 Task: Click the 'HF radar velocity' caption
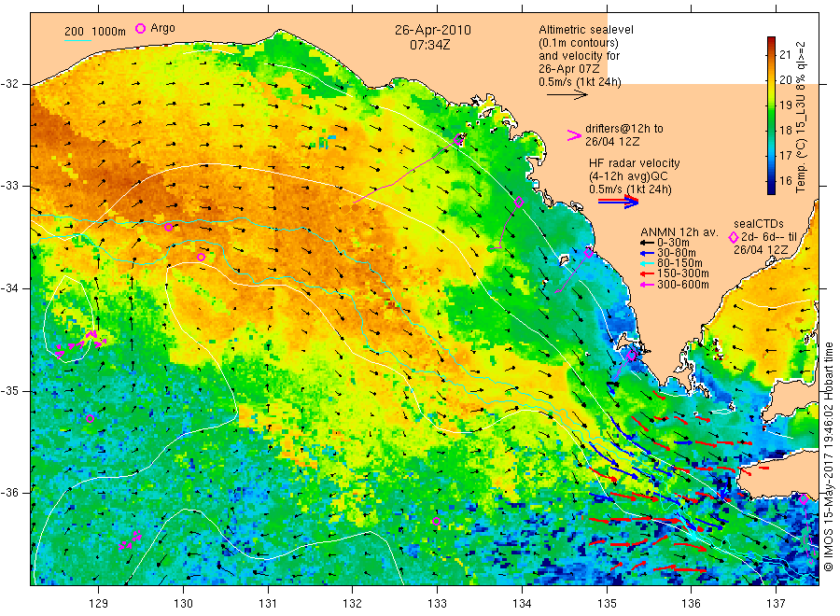click(x=635, y=163)
